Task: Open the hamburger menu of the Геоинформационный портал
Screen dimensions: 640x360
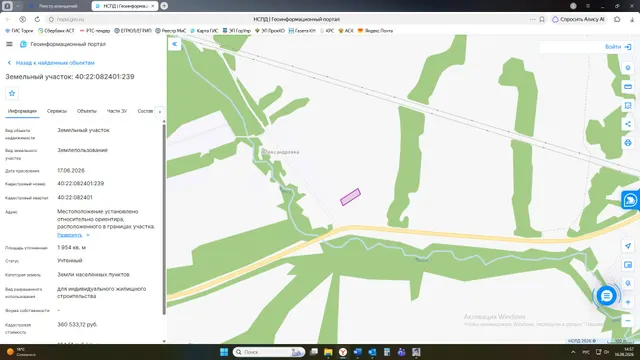Action: pos(9,44)
